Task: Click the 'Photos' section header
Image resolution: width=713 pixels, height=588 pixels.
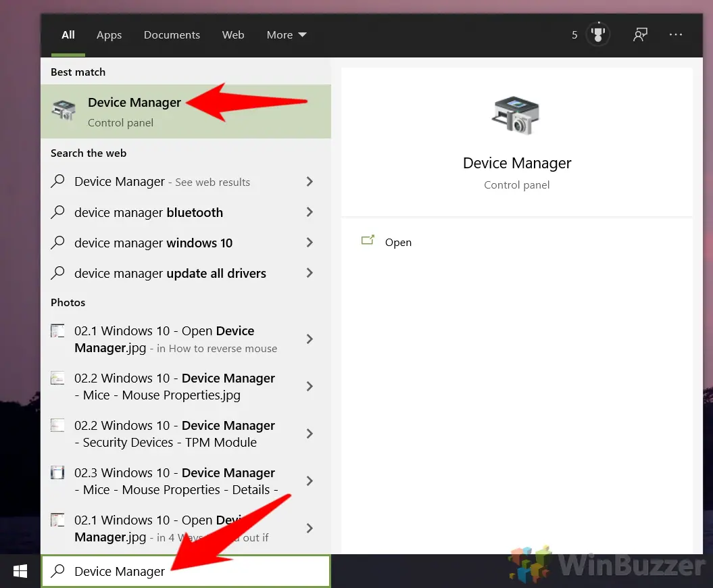Action: tap(68, 302)
